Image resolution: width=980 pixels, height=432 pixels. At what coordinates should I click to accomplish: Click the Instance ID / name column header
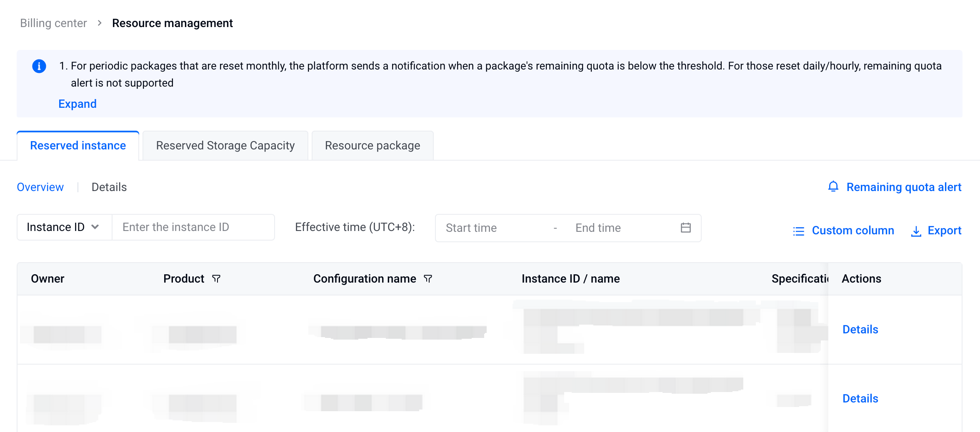tap(570, 279)
